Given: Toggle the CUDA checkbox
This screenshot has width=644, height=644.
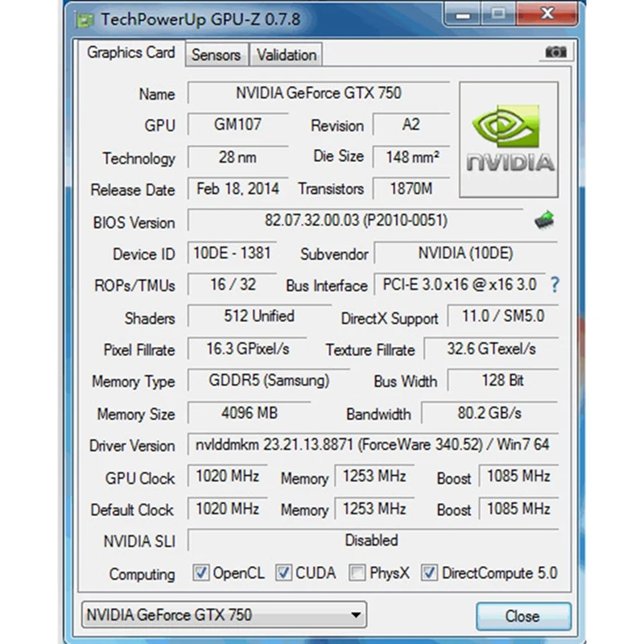Looking at the screenshot, I should (283, 572).
